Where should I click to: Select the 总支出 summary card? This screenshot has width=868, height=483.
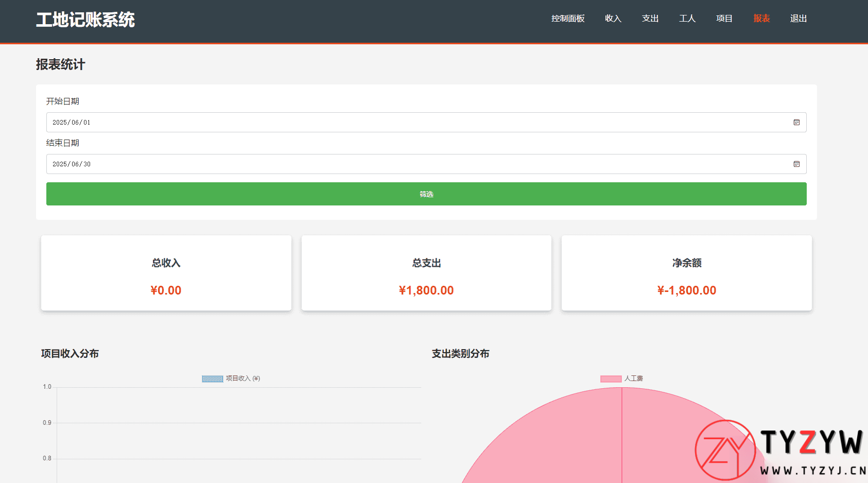pos(426,273)
